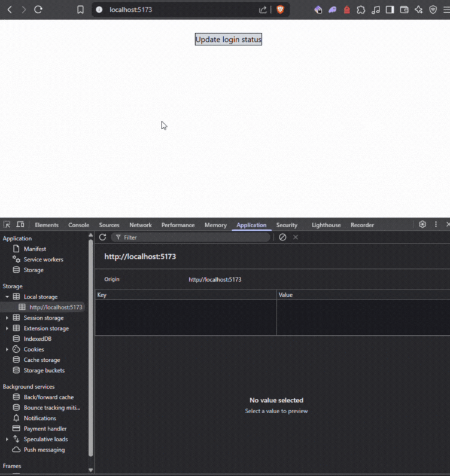Select Storage buckets in the sidebar

[44, 370]
